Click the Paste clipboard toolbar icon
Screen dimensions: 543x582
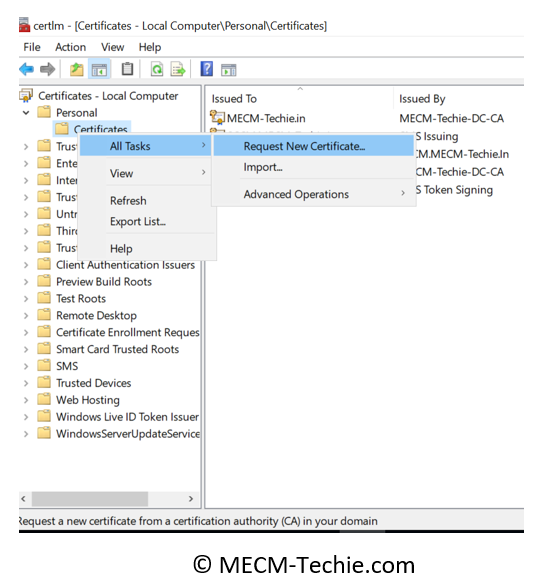pyautogui.click(x=127, y=69)
